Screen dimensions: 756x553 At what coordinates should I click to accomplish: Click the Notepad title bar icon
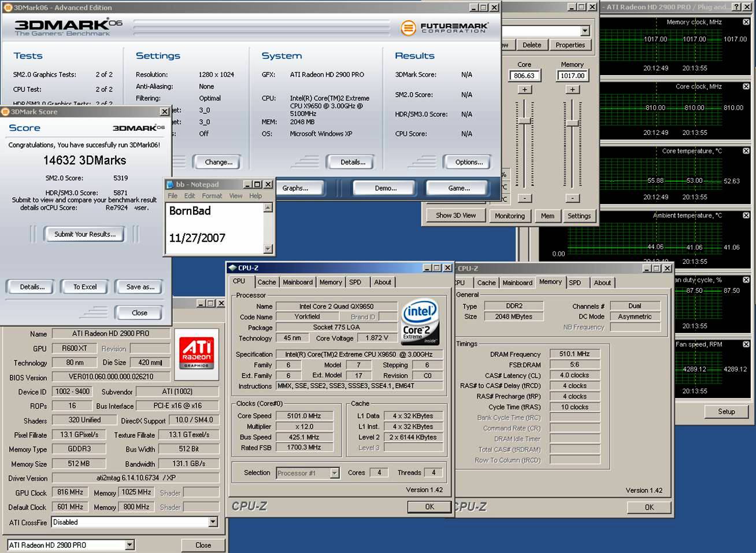[x=170, y=185]
